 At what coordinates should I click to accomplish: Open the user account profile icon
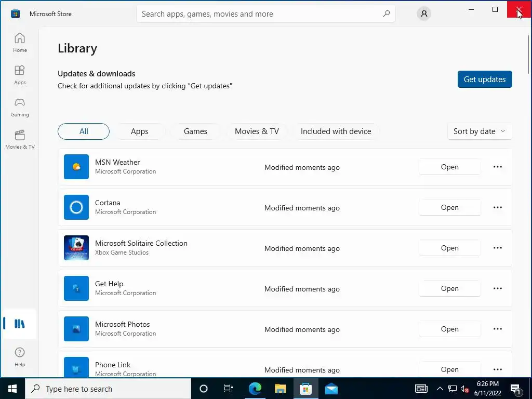(x=424, y=14)
